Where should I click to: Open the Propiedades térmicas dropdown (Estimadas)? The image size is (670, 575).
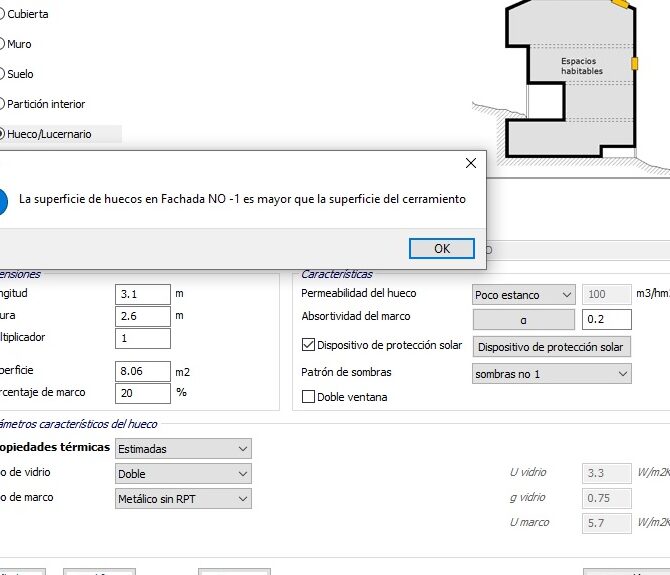click(x=183, y=449)
